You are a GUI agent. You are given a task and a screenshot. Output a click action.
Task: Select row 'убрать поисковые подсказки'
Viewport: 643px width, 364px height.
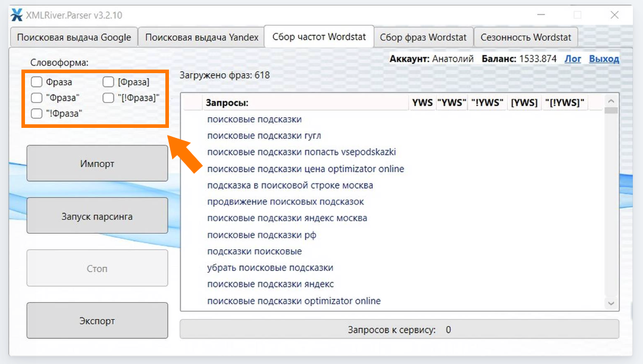(x=270, y=268)
